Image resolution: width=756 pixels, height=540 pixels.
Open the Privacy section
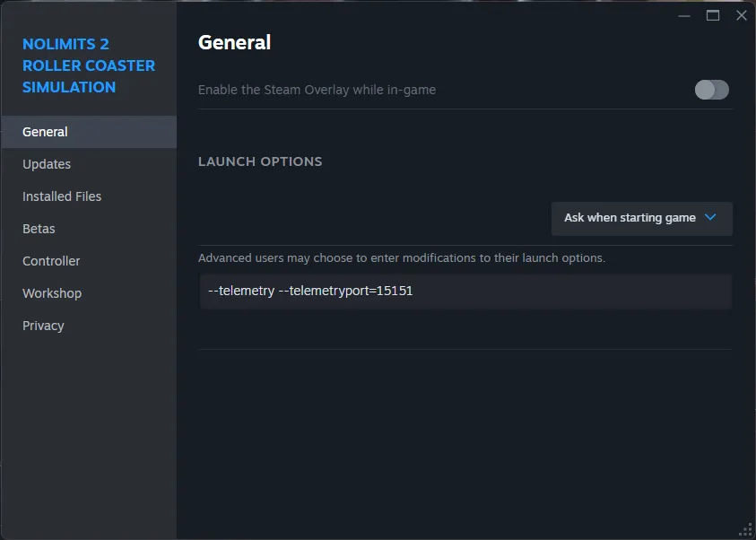[x=89, y=326]
